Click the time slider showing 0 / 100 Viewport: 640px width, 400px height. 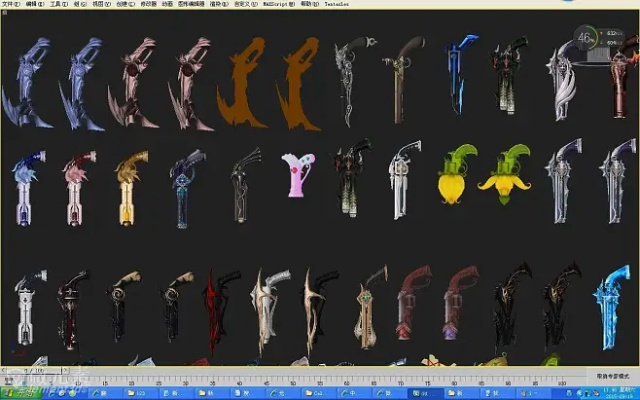[33, 371]
